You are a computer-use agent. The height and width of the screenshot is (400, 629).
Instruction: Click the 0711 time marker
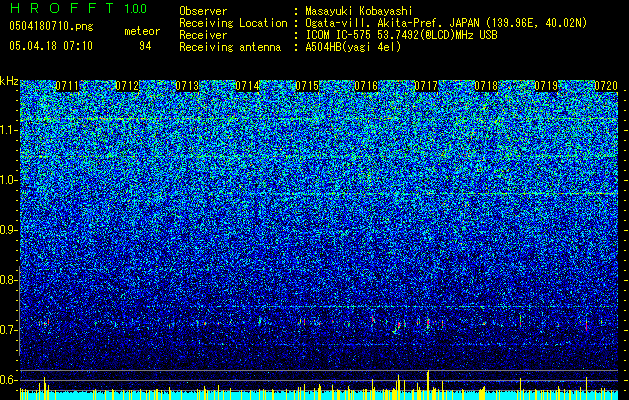pos(67,86)
